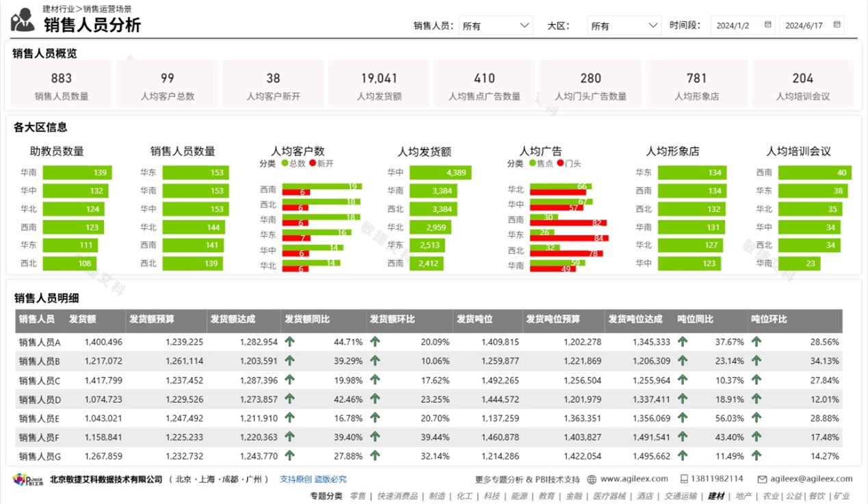Viewport: 868px width, 504px height.
Task: Click the red 新开 legend dot in 人均客户数
Action: [313, 164]
